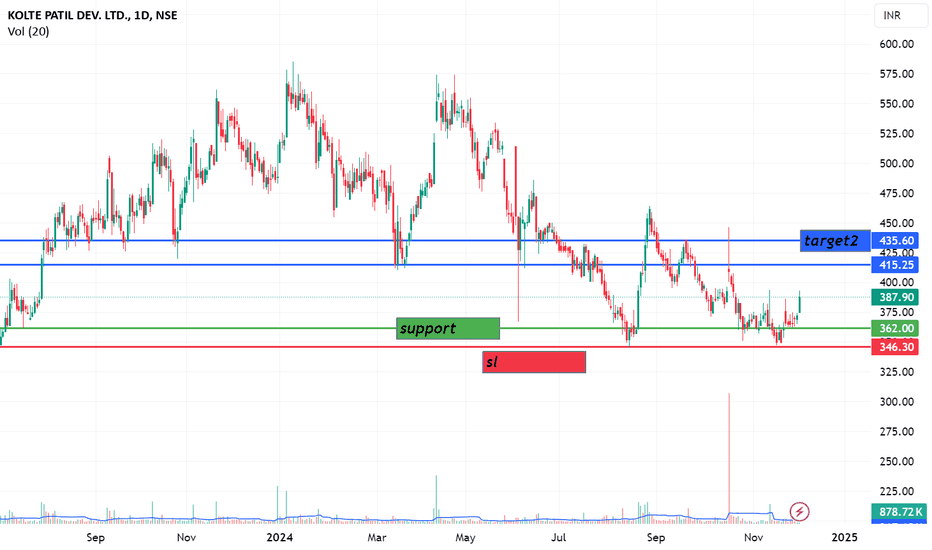The image size is (932, 550).
Task: Click the Vol (20) indicator legend
Action: 29,32
